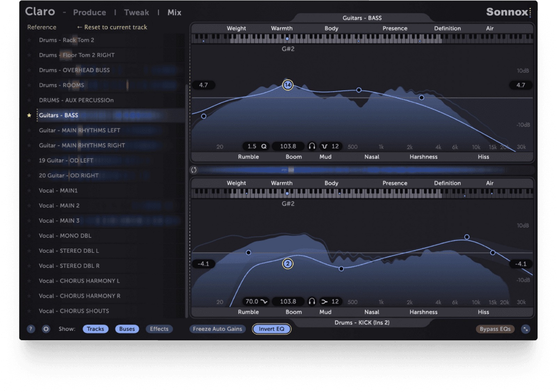Open the settings gear icon
Screen dimensions: 557x392
46,329
